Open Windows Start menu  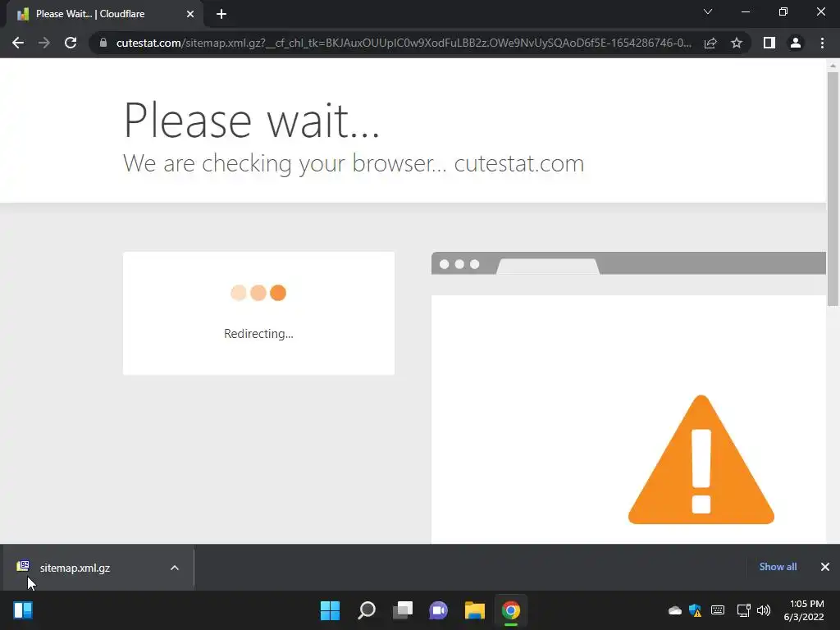(x=330, y=610)
